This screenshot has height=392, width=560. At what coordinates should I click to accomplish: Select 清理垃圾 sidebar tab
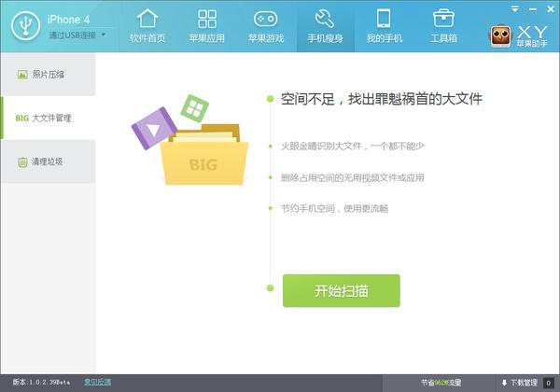(49, 161)
